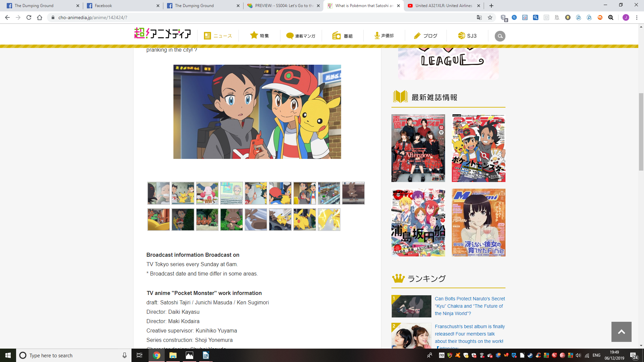
Task: Open the 特集 feature menu
Action: [x=259, y=36]
